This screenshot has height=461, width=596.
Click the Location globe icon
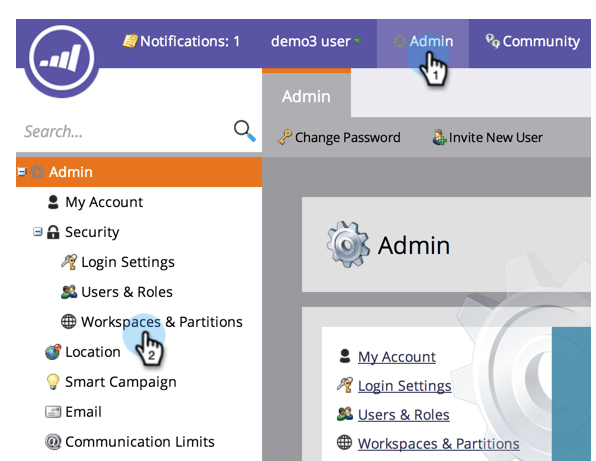click(53, 352)
